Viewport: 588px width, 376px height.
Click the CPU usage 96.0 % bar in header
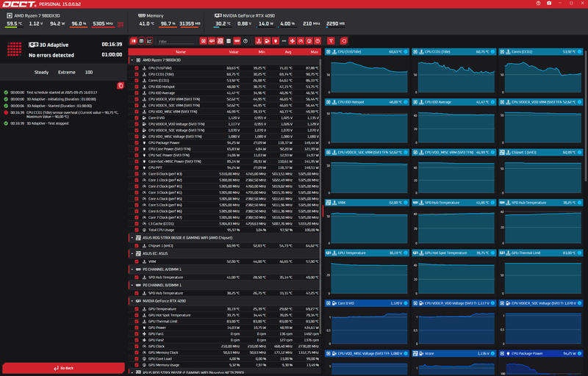pos(79,24)
